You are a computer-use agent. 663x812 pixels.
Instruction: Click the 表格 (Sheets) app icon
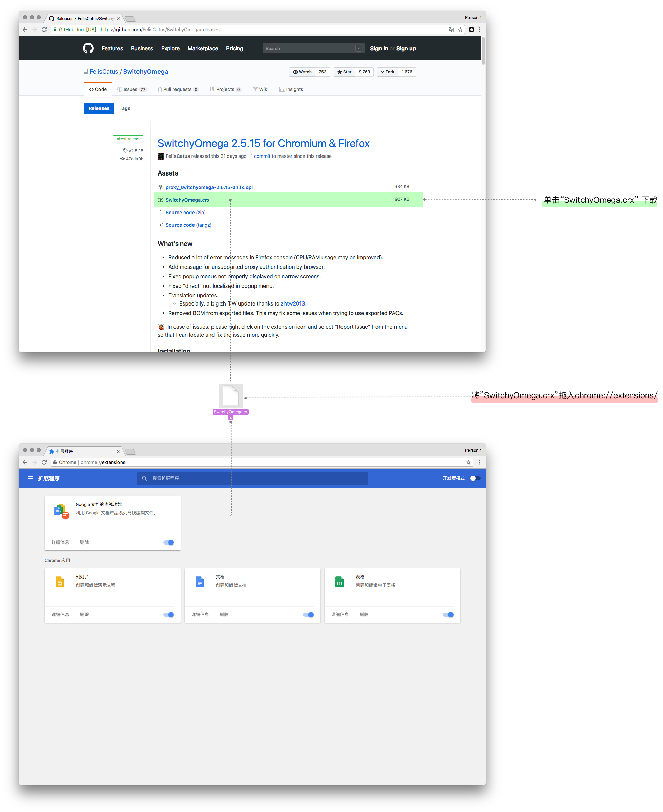(x=339, y=582)
